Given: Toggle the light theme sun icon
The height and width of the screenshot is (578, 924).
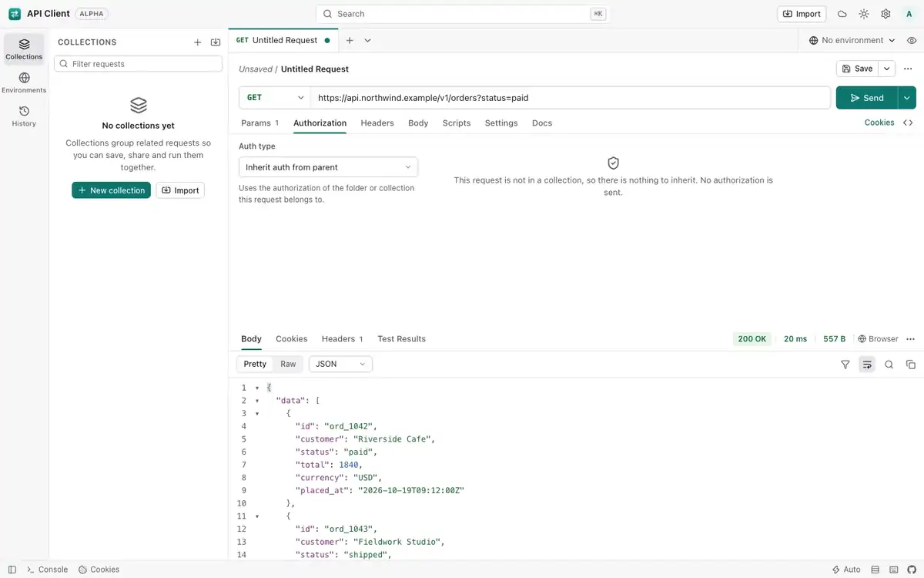Looking at the screenshot, I should click(864, 14).
